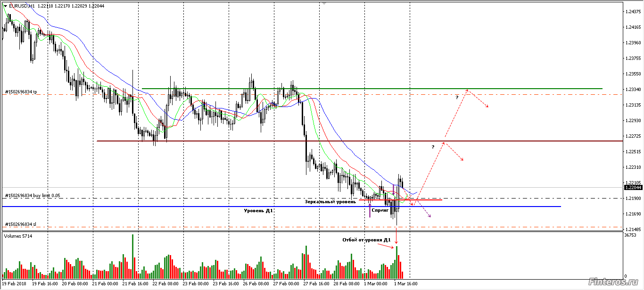This screenshot has height=290, width=644.
Task: Select the red vertical arrow below lowest candle
Action: pos(396,235)
